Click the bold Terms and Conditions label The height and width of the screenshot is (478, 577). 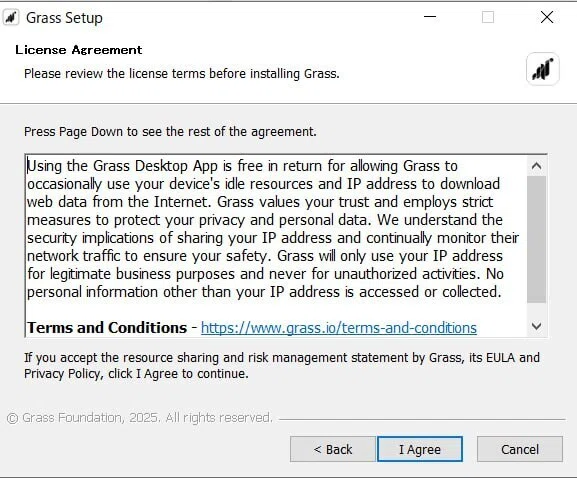coord(107,327)
